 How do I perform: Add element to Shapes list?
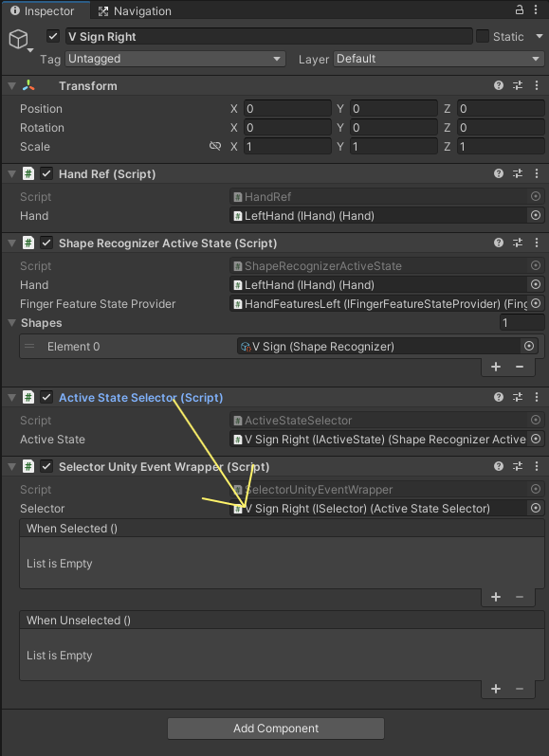[496, 367]
